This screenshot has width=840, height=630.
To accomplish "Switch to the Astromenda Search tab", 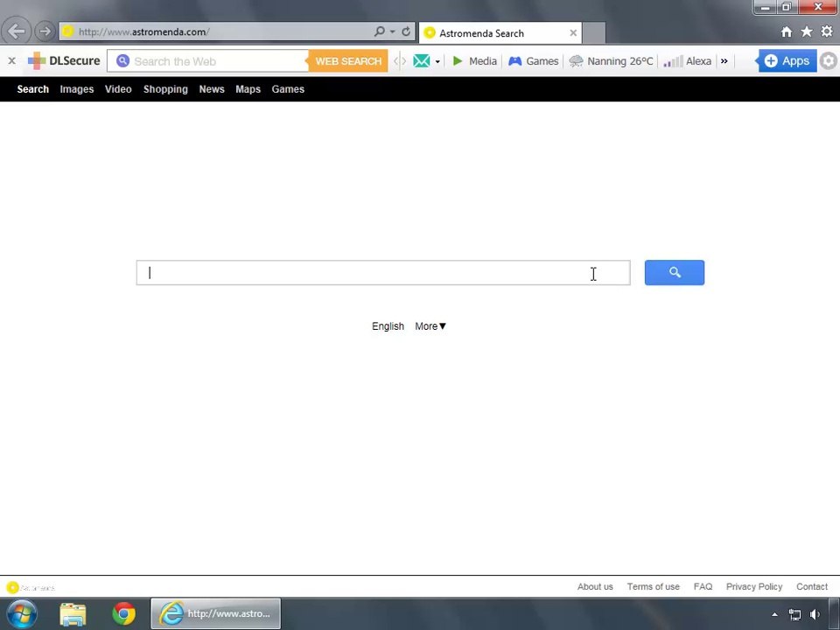I will point(500,33).
